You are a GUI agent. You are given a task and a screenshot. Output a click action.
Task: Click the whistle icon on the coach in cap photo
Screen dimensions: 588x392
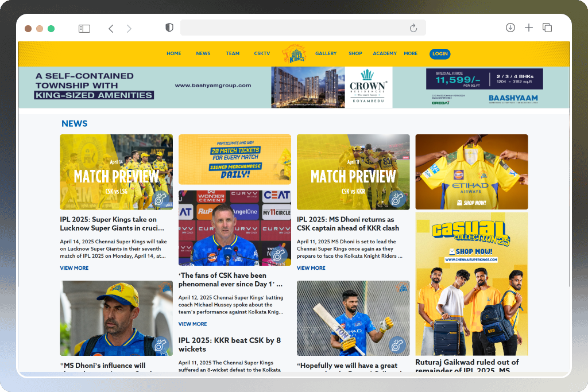[x=161, y=345]
